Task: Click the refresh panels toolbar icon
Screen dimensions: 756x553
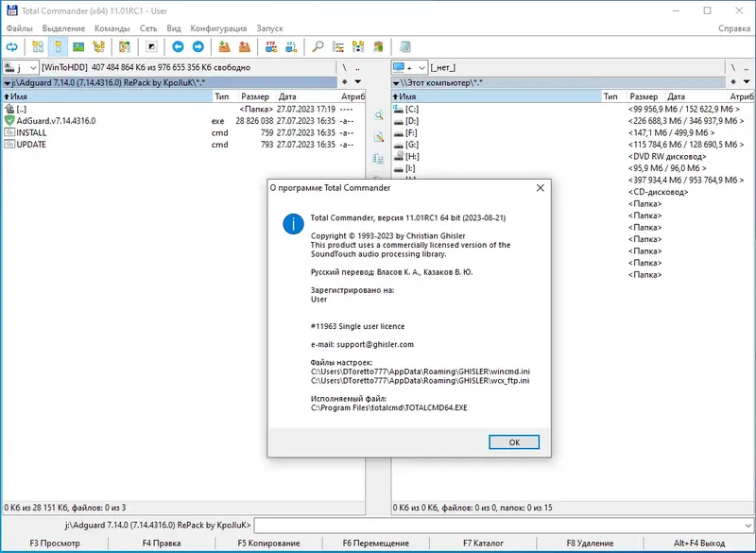Action: click(12, 46)
